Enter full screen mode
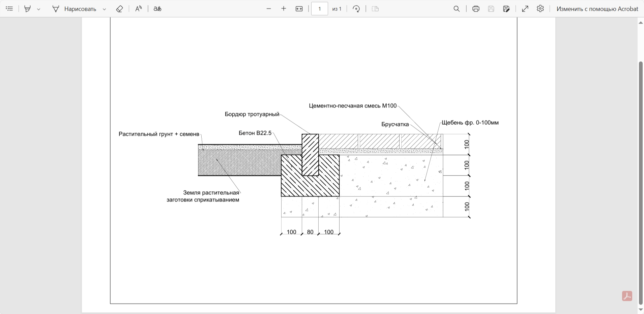The image size is (644, 314). point(525,9)
